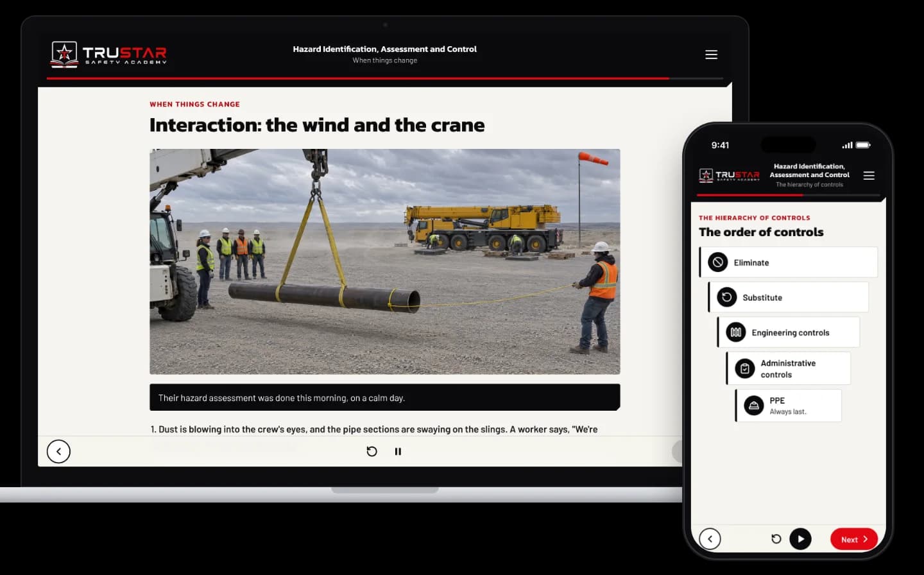Click the crane and wind scene image
The width and height of the screenshot is (924, 575).
pyautogui.click(x=385, y=262)
